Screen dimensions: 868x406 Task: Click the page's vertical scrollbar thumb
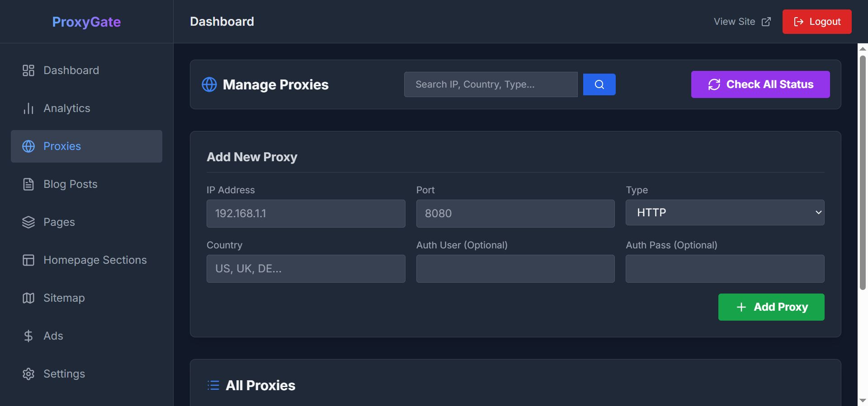[x=863, y=172]
